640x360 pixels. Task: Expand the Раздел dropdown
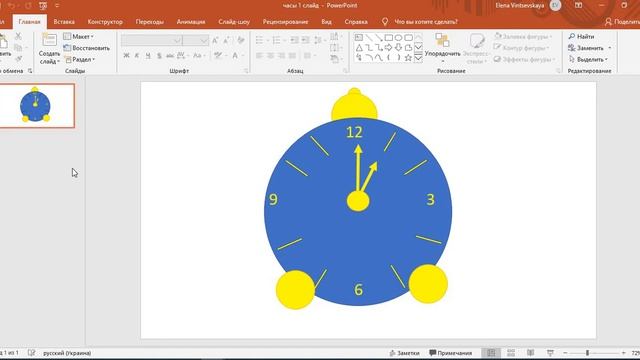(x=80, y=59)
